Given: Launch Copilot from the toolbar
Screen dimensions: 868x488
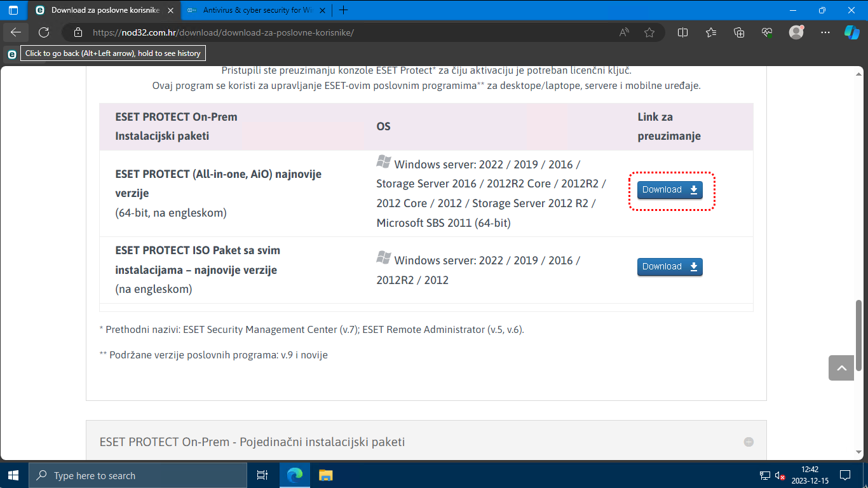Looking at the screenshot, I should [x=851, y=32].
